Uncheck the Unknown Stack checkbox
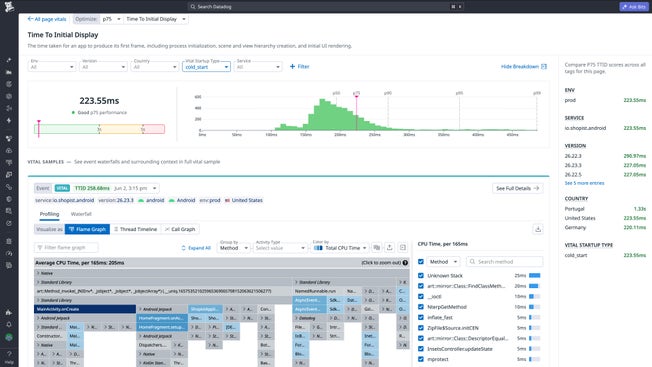Screen dimensions: 652x367 click(421, 275)
